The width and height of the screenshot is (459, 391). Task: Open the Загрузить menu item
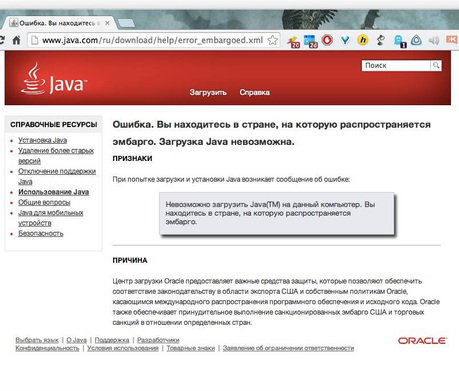coord(208,92)
